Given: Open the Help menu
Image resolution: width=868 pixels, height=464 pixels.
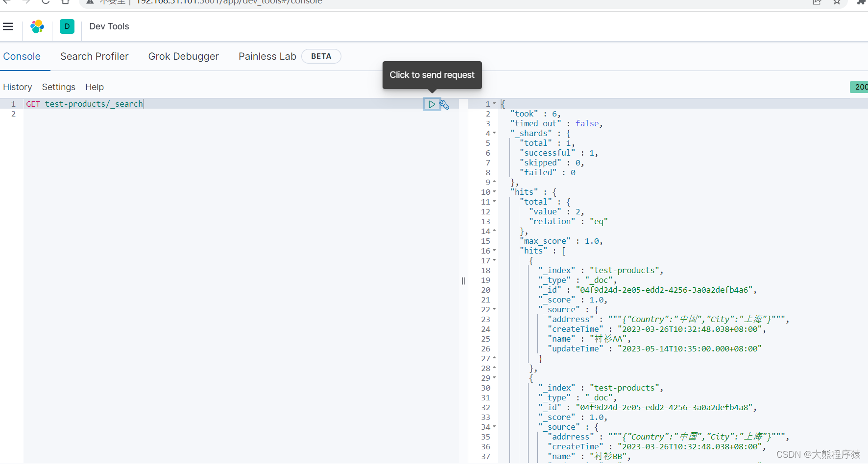Looking at the screenshot, I should coord(94,87).
